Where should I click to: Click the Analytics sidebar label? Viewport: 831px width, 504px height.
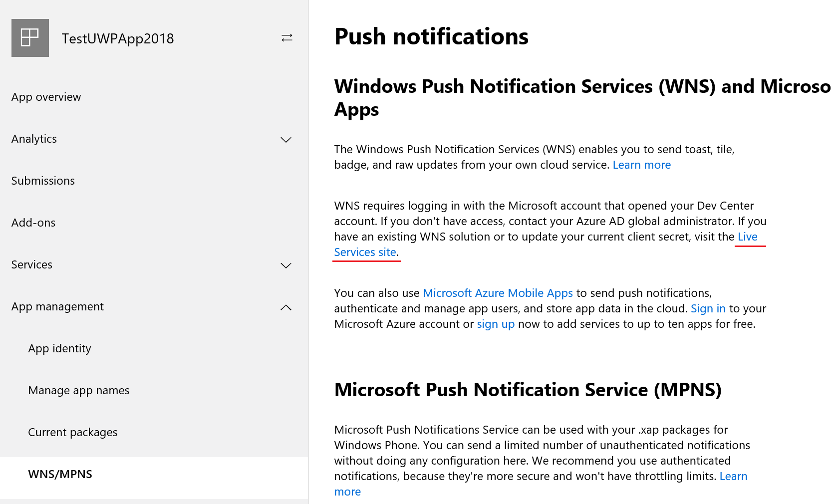[34, 139]
